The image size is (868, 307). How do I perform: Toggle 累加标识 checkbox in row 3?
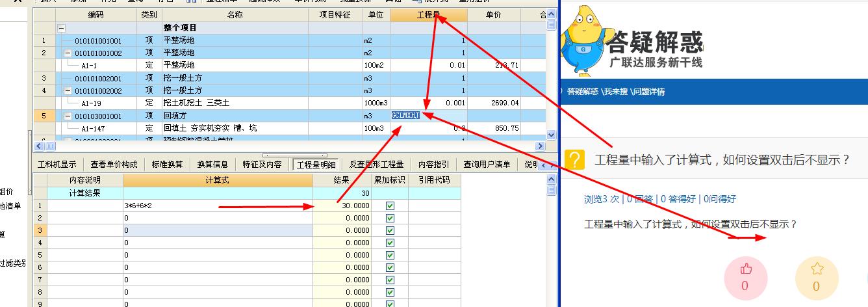click(x=390, y=230)
